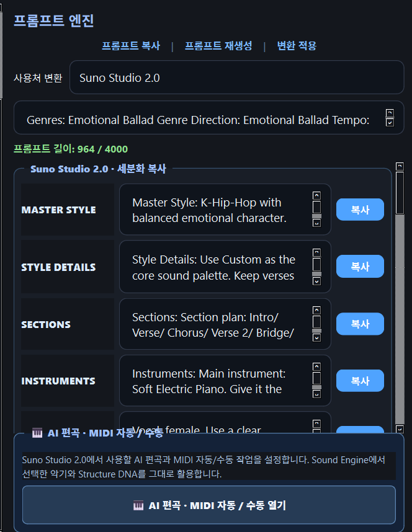Click the SECTIONS label
412x532 pixels.
(x=46, y=325)
